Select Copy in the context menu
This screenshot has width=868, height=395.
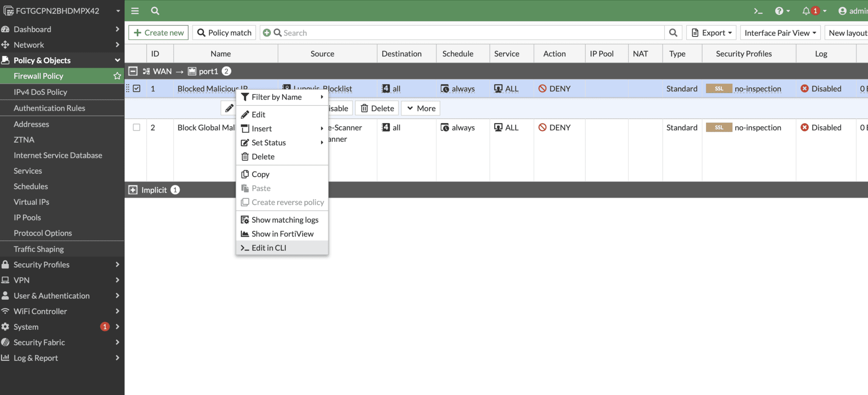(260, 174)
